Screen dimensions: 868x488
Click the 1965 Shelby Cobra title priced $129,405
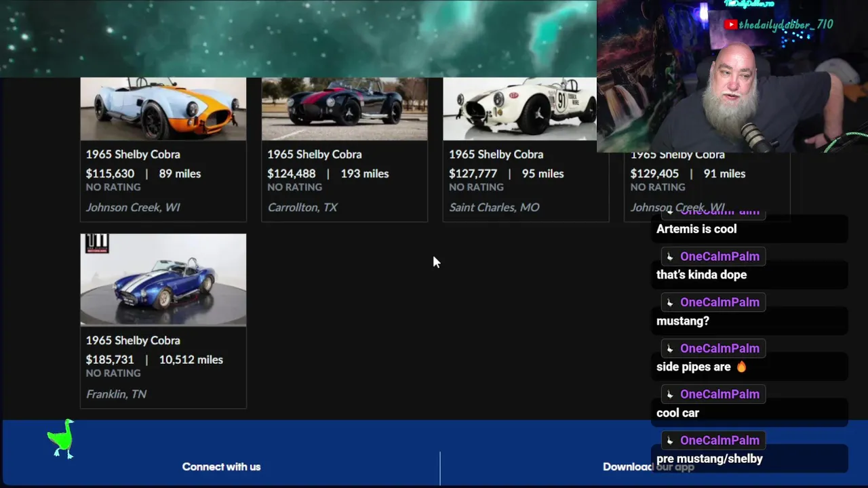tap(677, 156)
